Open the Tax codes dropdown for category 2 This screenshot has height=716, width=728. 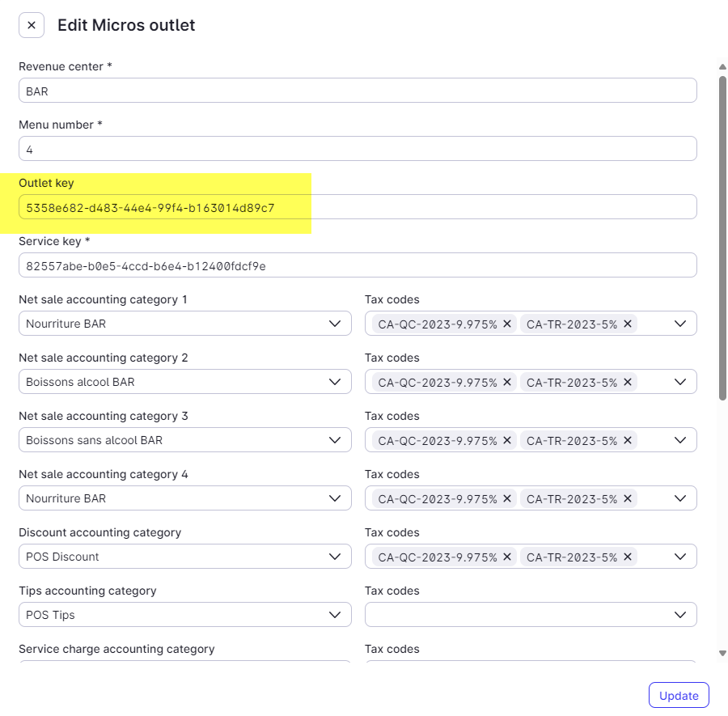point(682,381)
